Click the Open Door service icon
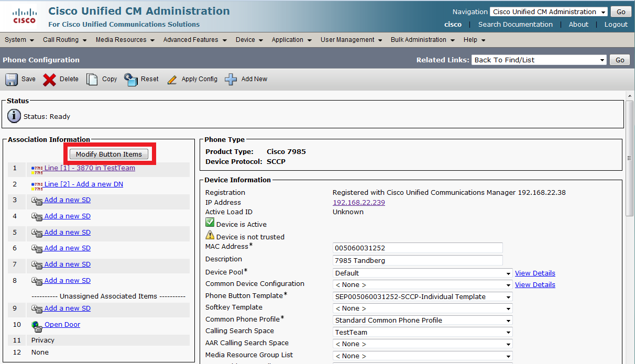The width and height of the screenshot is (635, 364). pos(37,325)
